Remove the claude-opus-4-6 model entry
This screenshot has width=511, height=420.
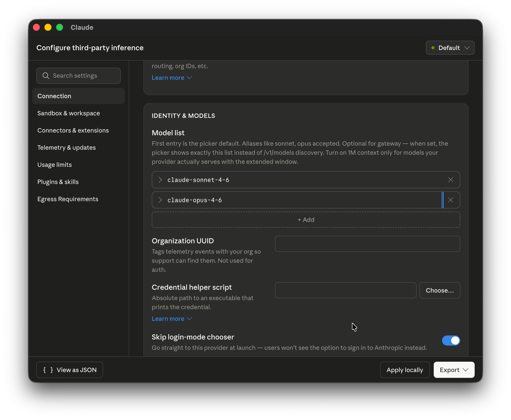click(x=450, y=200)
